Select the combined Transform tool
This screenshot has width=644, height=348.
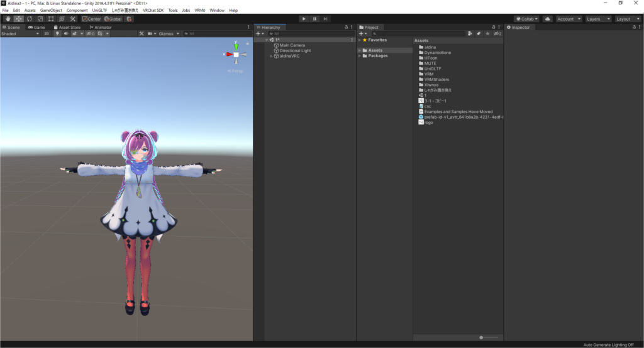[62, 19]
